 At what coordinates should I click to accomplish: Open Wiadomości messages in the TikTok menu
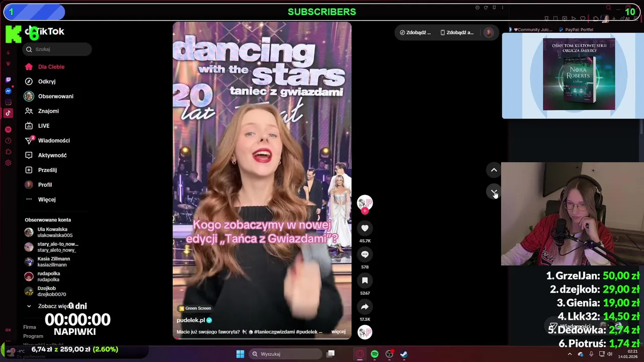54,140
